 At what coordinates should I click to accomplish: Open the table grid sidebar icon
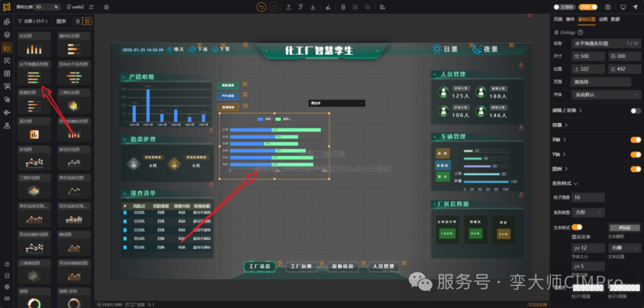[7, 73]
